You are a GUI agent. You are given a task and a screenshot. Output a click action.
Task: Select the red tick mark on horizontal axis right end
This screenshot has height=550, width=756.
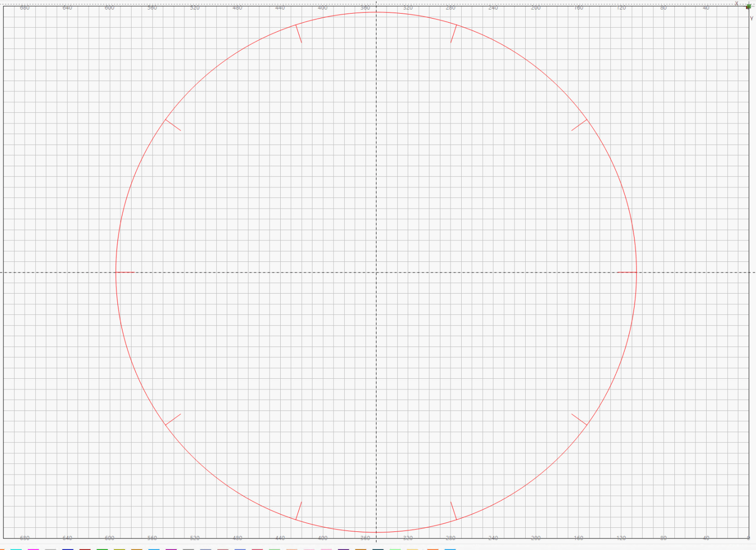point(627,272)
